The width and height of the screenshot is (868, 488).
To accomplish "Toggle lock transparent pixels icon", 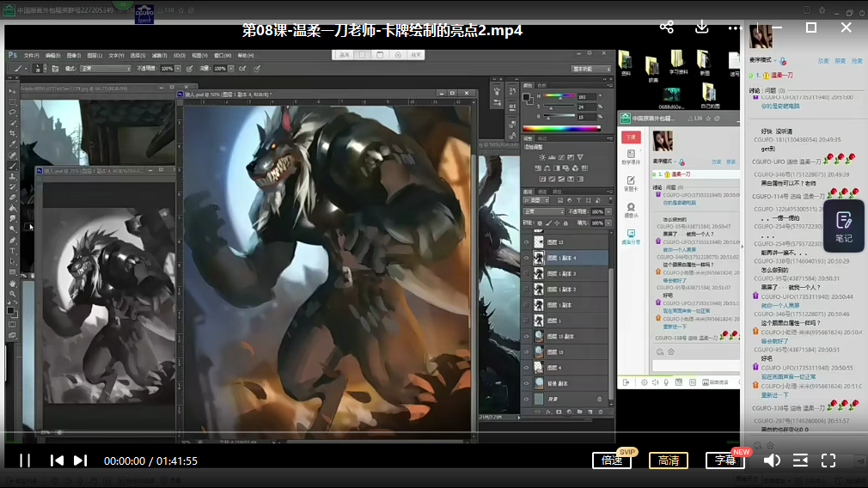I will tap(540, 223).
